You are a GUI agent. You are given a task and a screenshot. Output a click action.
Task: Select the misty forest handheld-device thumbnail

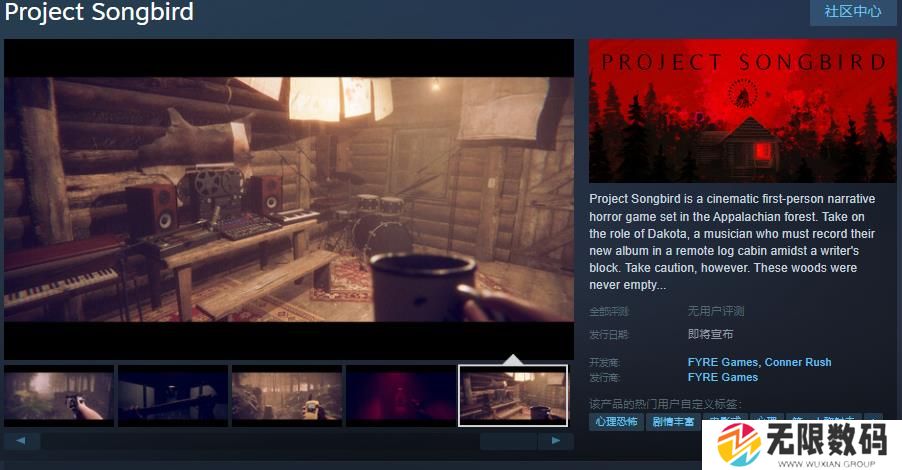click(59, 396)
